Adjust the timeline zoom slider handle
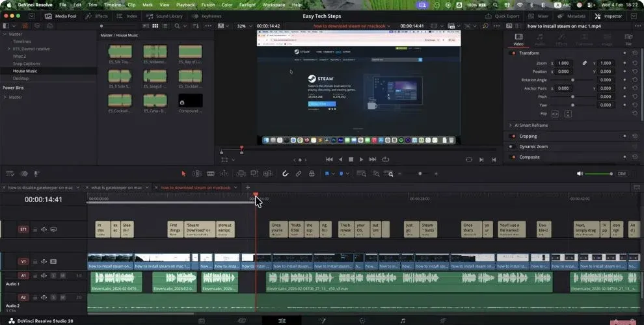 pos(420,174)
